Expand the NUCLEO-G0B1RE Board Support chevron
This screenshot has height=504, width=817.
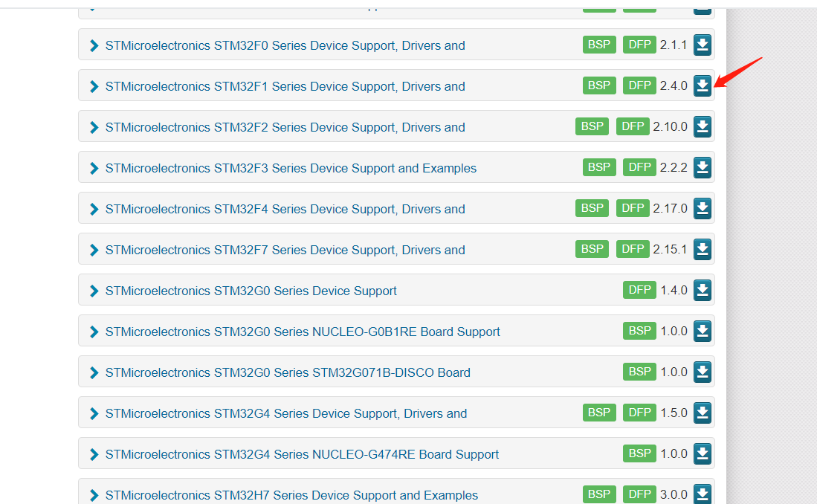pyautogui.click(x=94, y=332)
